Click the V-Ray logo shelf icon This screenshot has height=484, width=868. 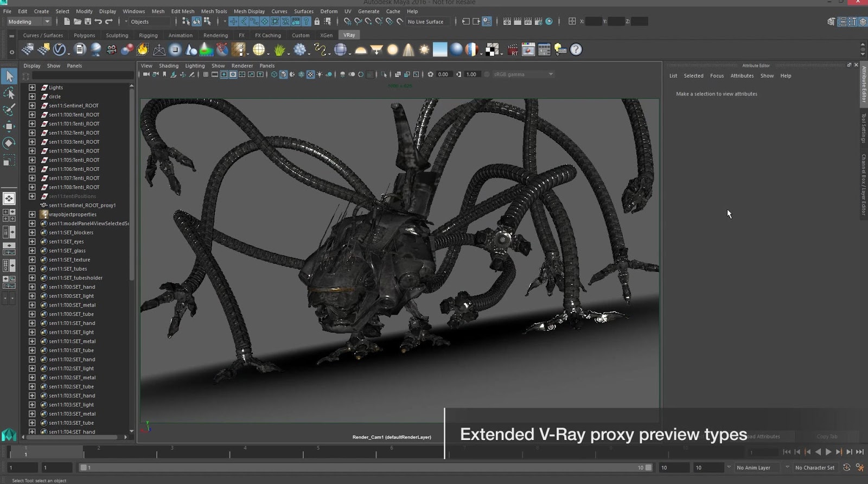click(x=59, y=49)
